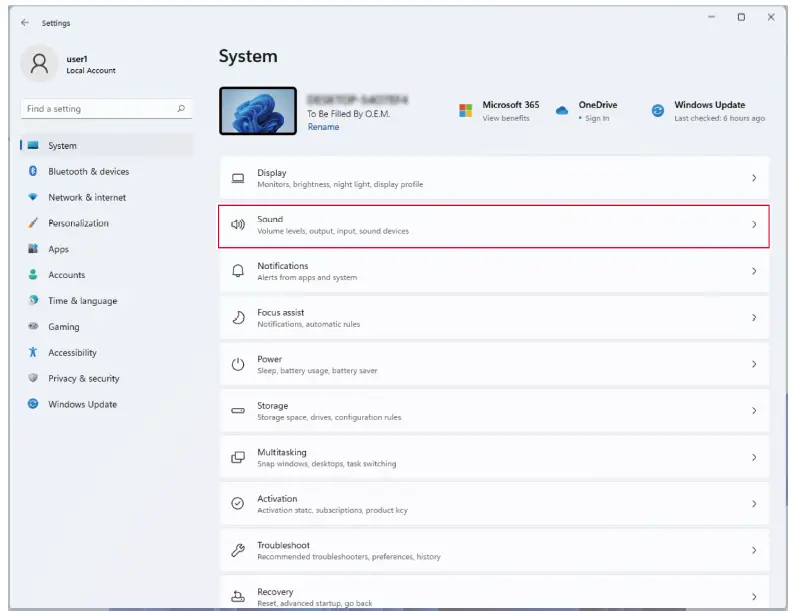Click the Accessibility figure icon

[x=33, y=353]
